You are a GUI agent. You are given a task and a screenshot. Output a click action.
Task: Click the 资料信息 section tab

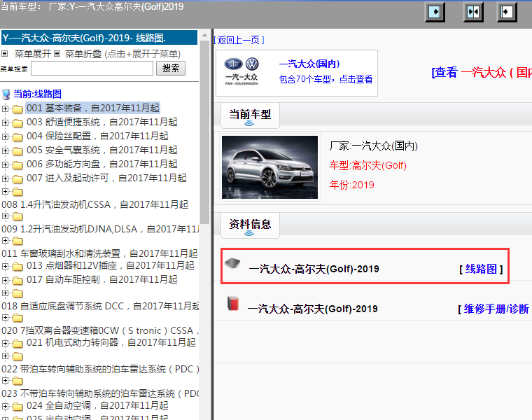point(250,225)
